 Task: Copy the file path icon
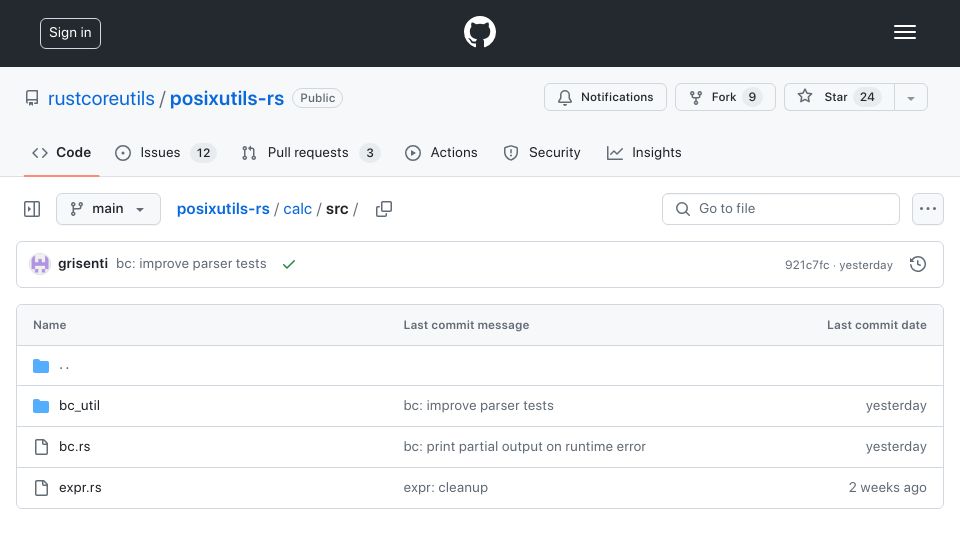[x=384, y=209]
